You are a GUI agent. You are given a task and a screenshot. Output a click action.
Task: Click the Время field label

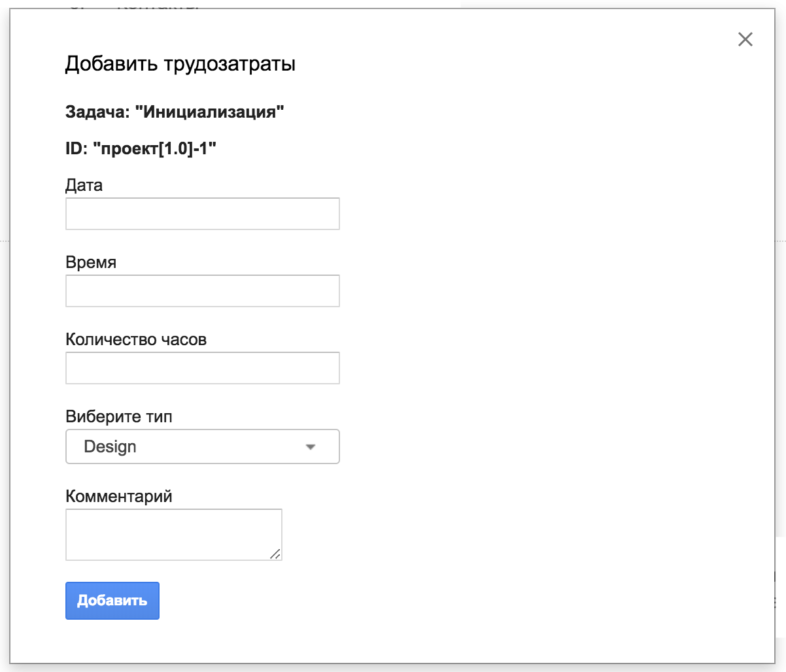pos(91,262)
